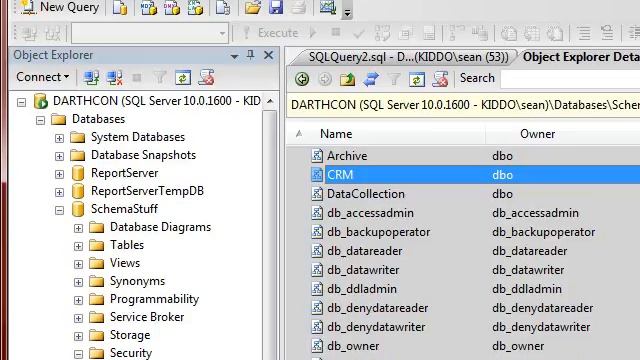Image resolution: width=640 pixels, height=360 pixels.
Task: Close the Object Explorer panel
Action: click(x=269, y=55)
